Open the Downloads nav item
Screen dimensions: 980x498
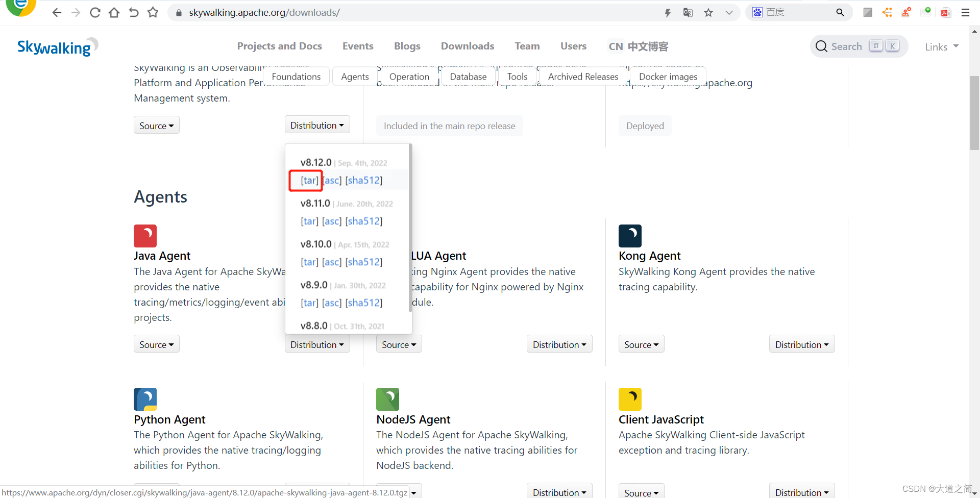(x=468, y=46)
